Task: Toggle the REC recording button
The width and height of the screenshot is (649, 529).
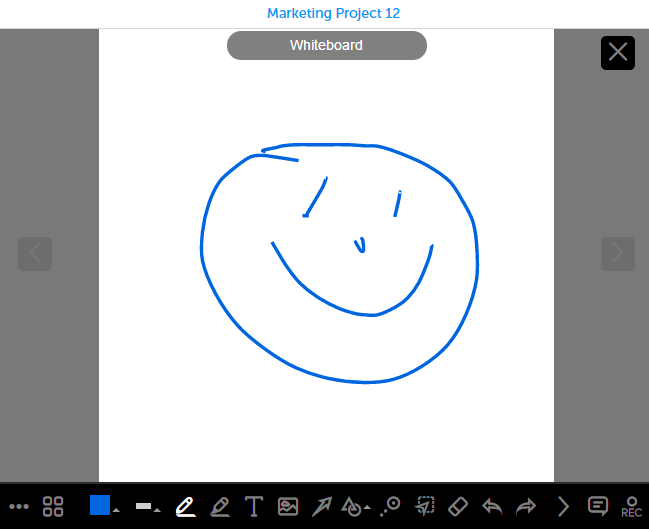Action: (631, 507)
